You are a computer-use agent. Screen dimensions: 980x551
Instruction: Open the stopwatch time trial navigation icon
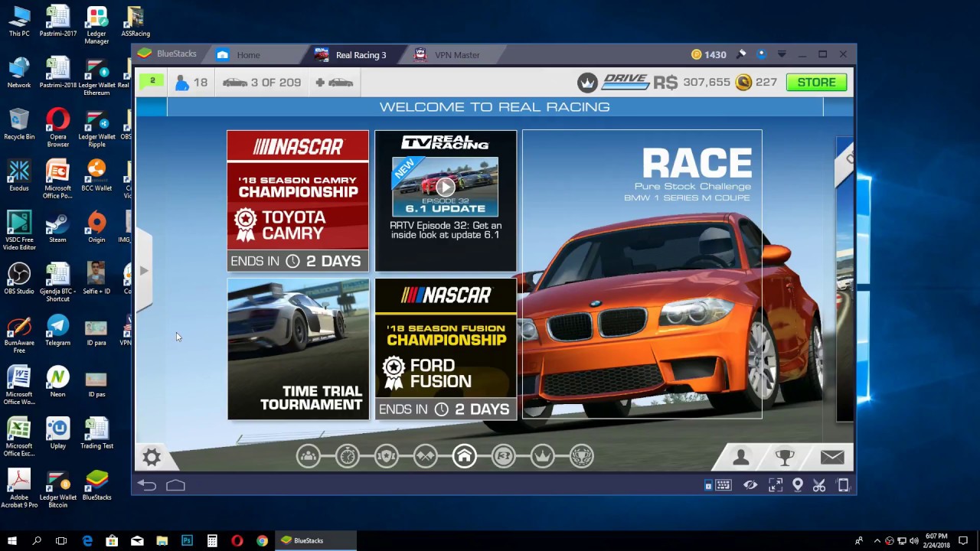[x=348, y=457]
